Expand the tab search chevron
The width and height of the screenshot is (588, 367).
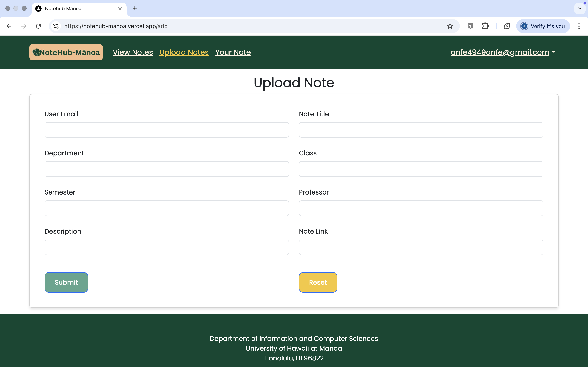[580, 9]
